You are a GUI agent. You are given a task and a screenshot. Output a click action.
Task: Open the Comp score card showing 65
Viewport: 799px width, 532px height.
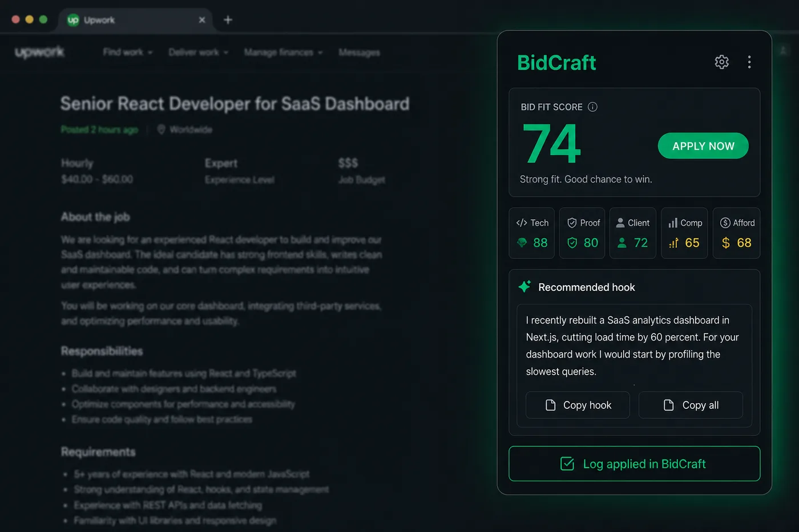click(684, 233)
